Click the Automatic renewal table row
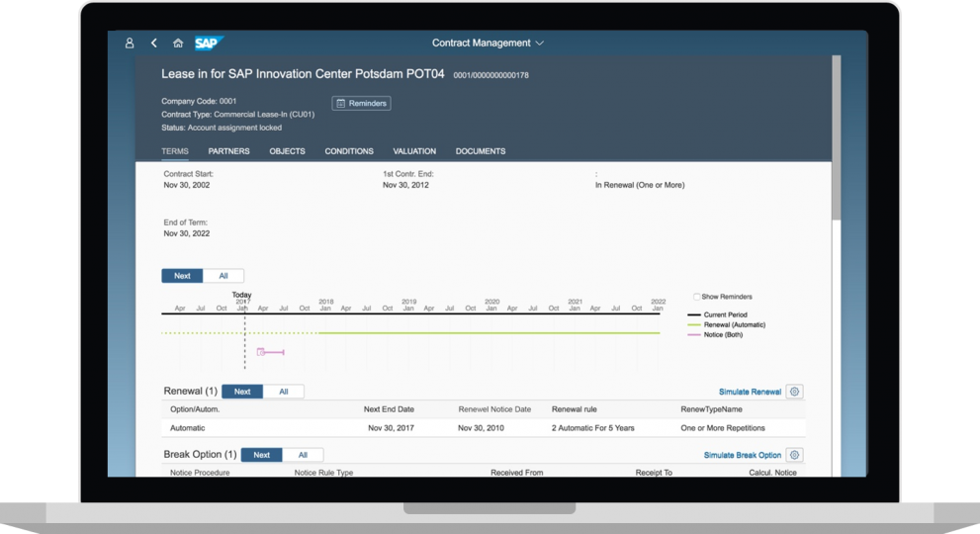Viewport: 980px width, 534px height. (484, 428)
